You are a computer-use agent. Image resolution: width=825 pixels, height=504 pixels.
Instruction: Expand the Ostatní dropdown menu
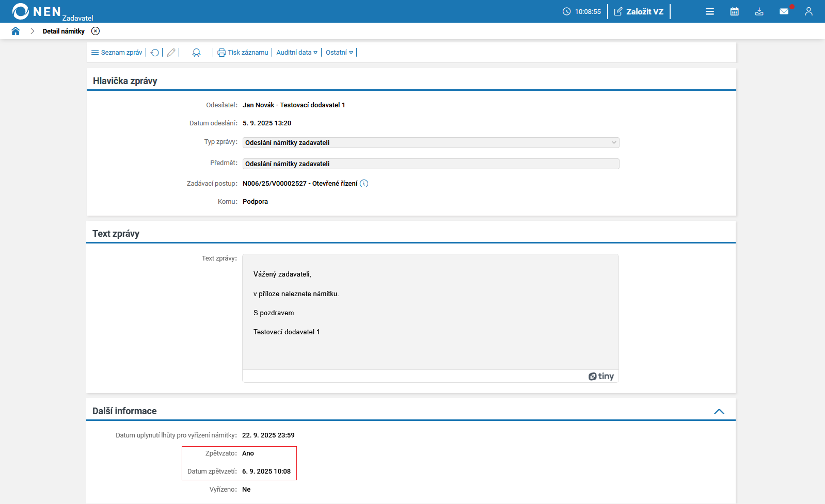point(339,53)
